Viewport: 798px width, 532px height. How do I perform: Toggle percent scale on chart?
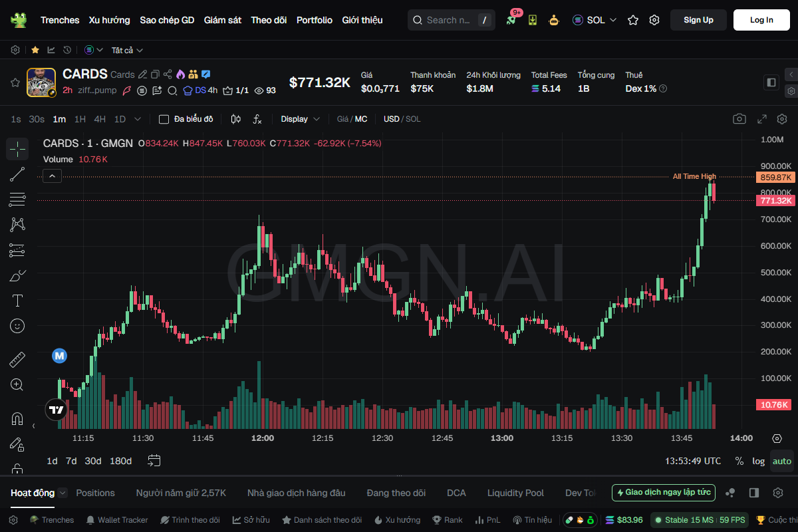coord(739,461)
